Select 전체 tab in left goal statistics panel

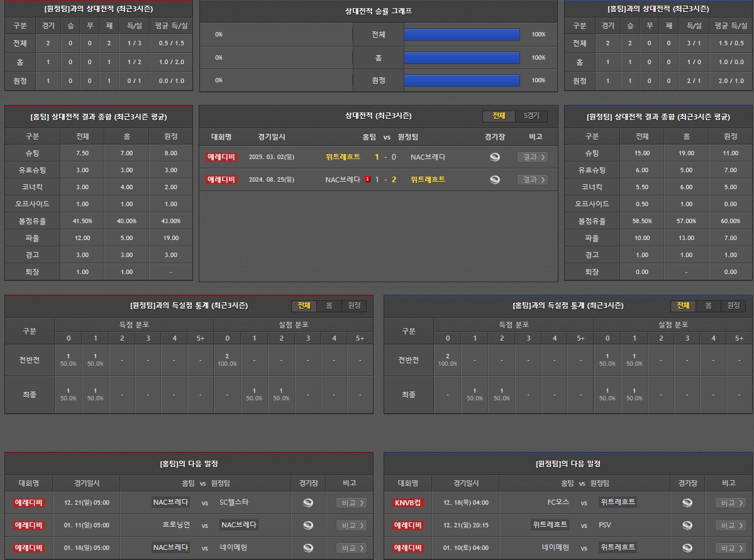(x=304, y=306)
